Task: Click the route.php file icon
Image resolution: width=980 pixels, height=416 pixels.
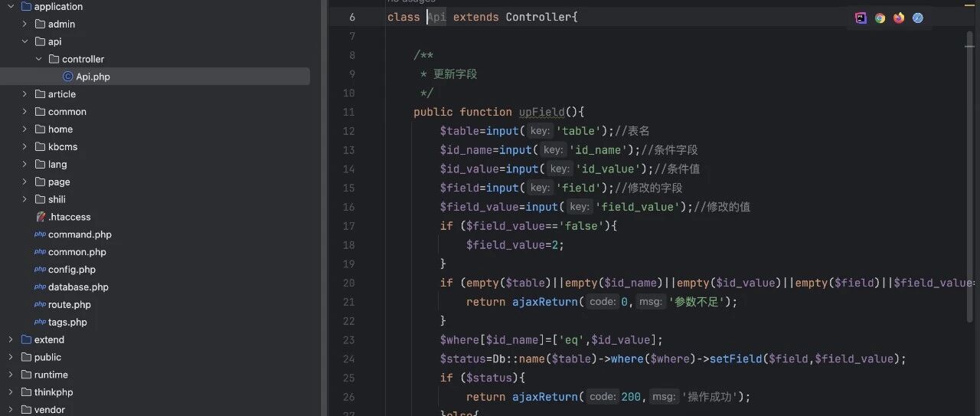Action: (41, 305)
